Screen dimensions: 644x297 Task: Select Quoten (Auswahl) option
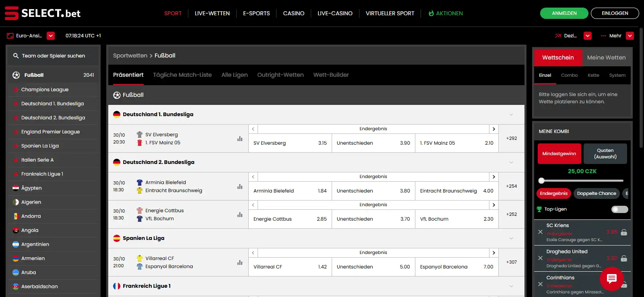[605, 154]
